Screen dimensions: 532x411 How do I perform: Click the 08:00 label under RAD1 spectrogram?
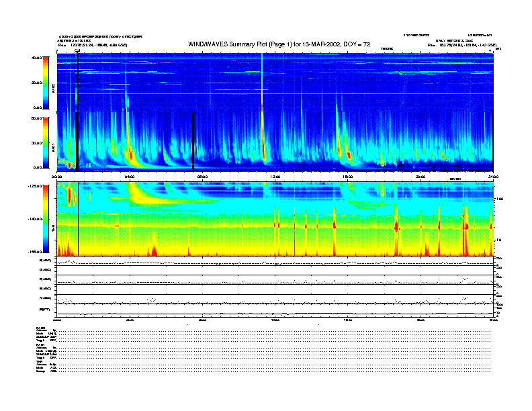(x=203, y=177)
